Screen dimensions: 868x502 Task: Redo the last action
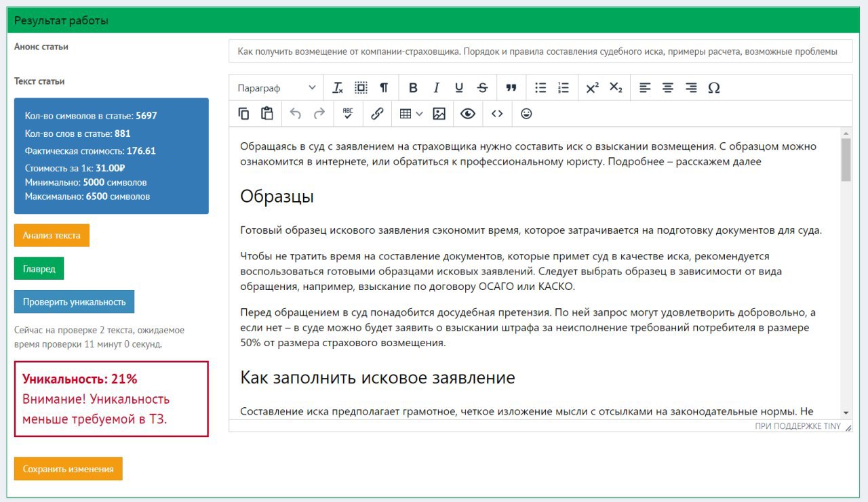pyautogui.click(x=319, y=114)
